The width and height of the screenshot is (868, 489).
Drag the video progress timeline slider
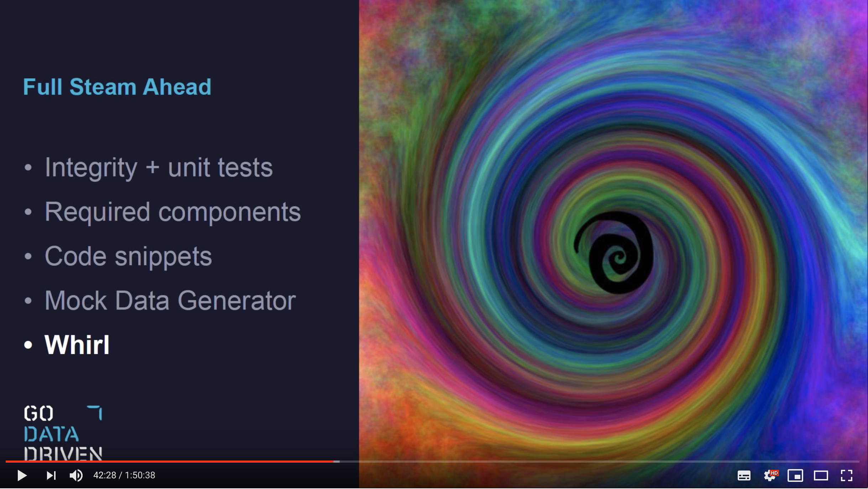(x=333, y=459)
